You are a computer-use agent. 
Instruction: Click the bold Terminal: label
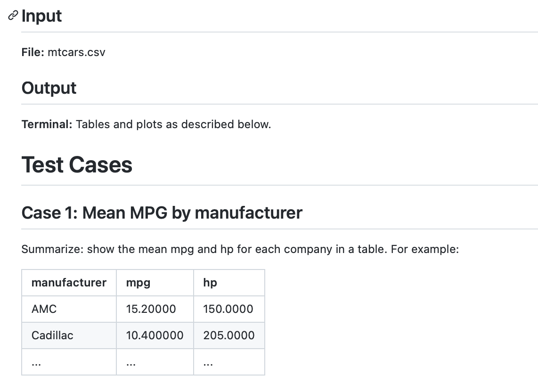point(47,124)
